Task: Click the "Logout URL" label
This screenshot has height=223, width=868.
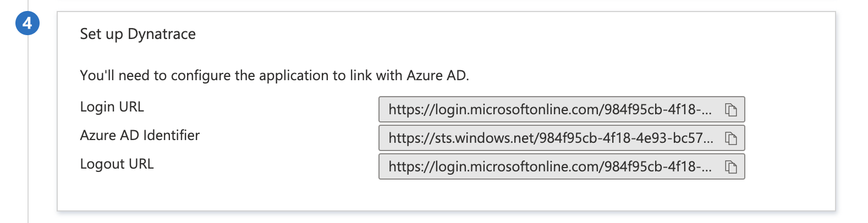Action: (x=117, y=164)
